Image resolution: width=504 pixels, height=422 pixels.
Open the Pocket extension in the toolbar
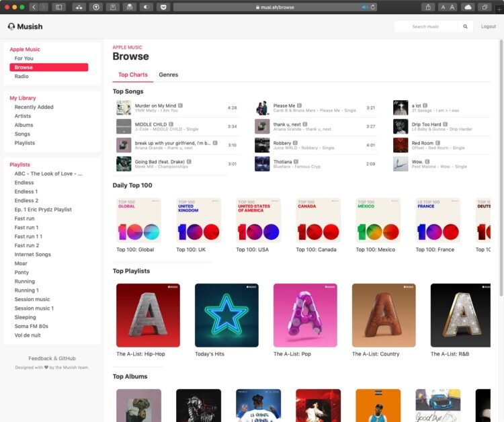tap(163, 7)
